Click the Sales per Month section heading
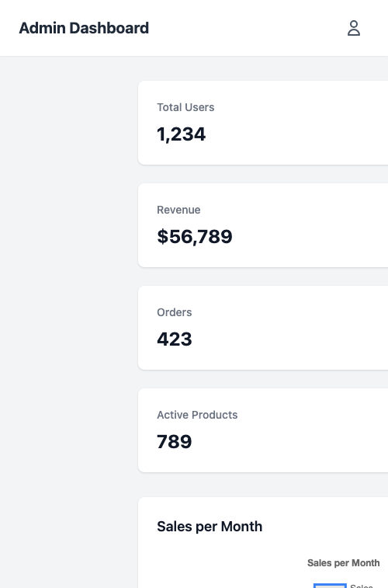 pos(210,527)
